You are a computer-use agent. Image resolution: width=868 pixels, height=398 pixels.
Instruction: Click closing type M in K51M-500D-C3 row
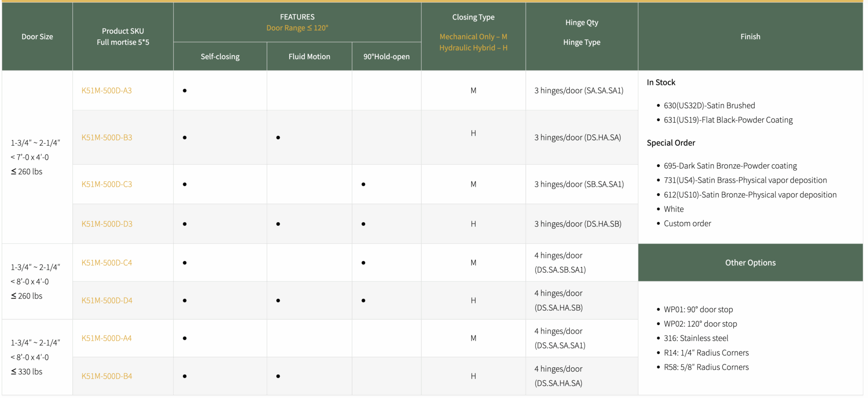473,185
